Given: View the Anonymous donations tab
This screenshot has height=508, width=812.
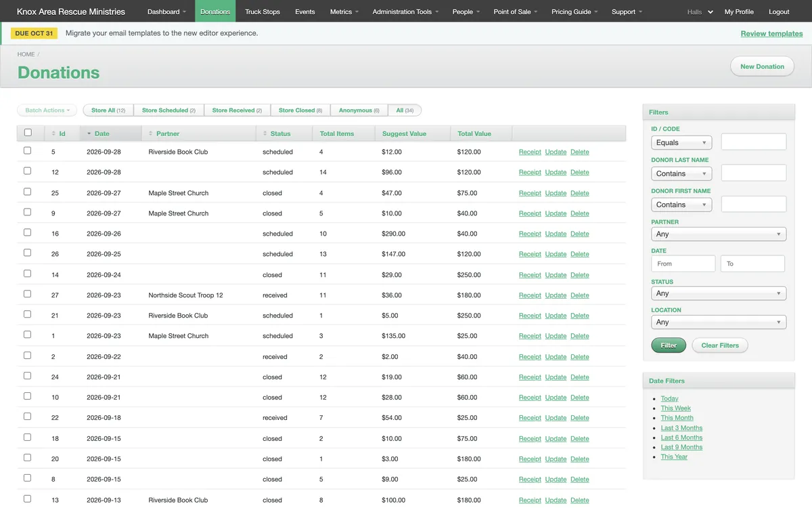Looking at the screenshot, I should point(359,110).
